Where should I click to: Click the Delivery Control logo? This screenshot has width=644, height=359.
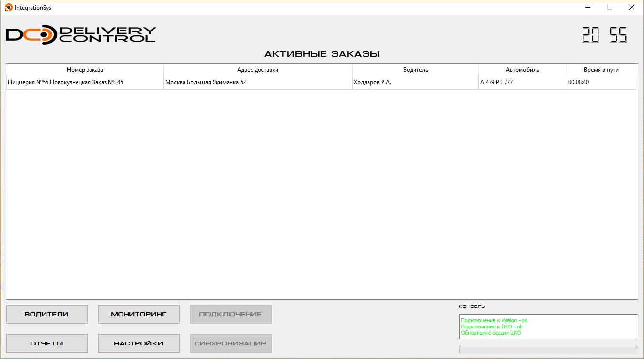(80, 35)
